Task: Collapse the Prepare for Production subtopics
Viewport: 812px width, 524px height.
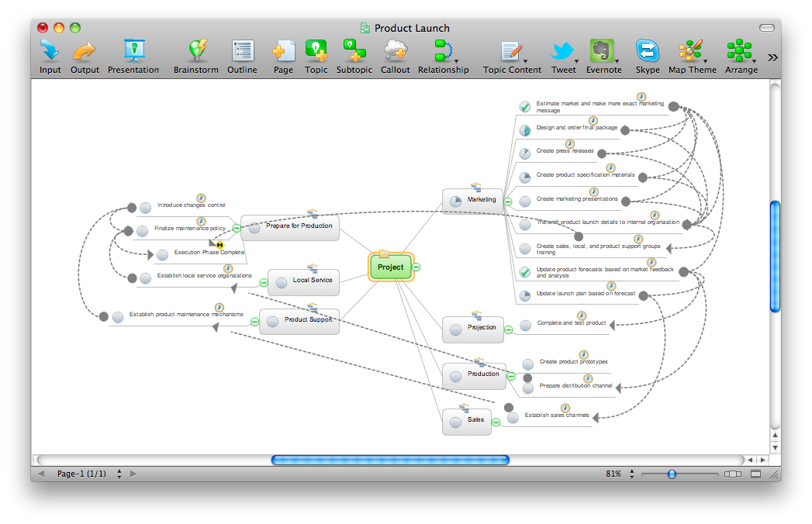Action: pyautogui.click(x=237, y=228)
